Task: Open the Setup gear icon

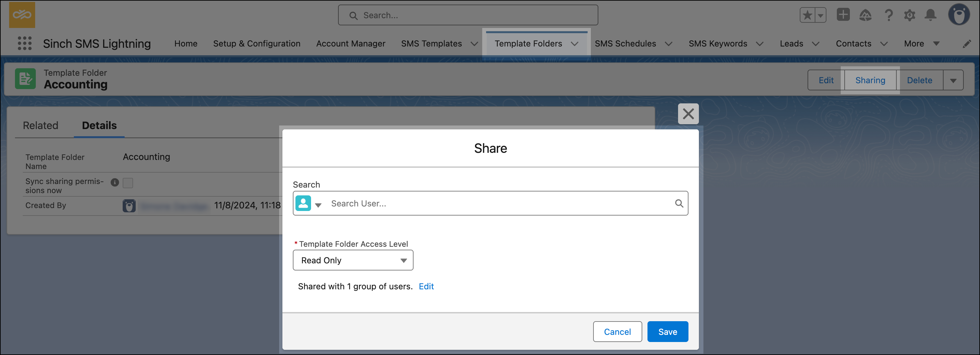Action: [x=910, y=15]
